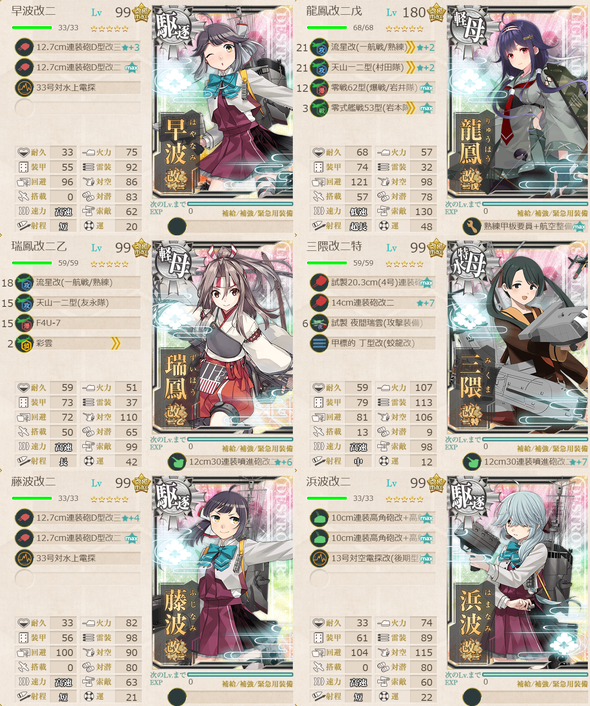Select 藤波改二's empty reinforcement expansion slot

(177, 697)
